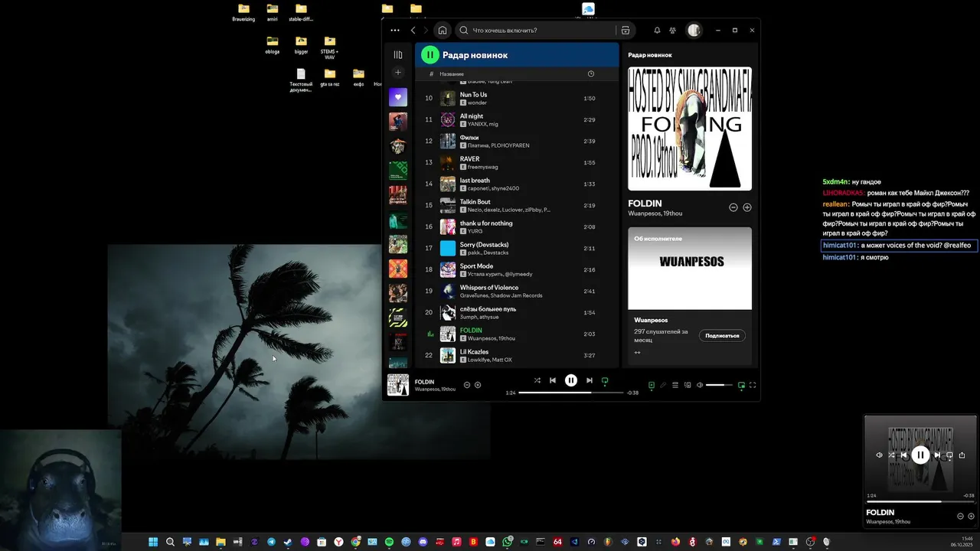The width and height of the screenshot is (980, 551).
Task: Toggle repeat in the miniplayer window
Action: 949,455
